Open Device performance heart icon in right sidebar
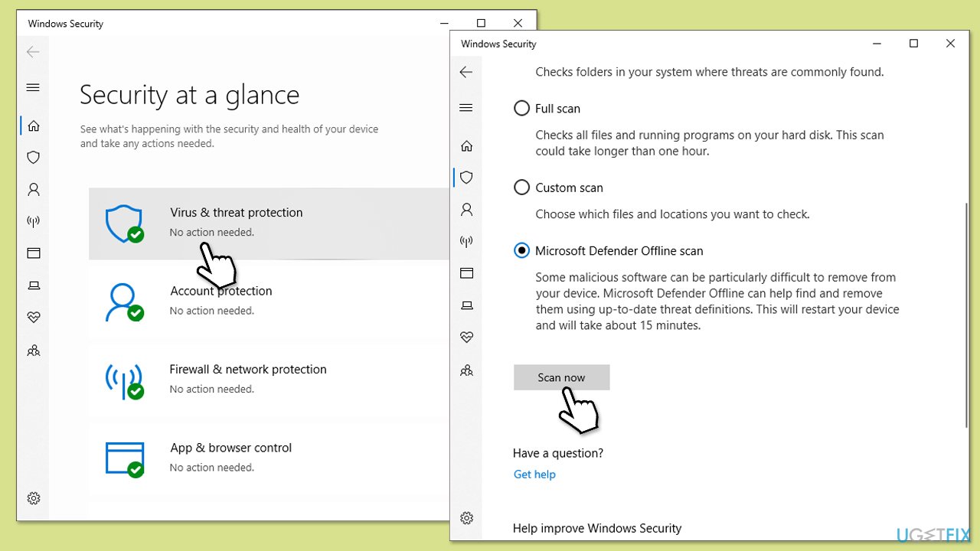980x551 pixels. [466, 337]
